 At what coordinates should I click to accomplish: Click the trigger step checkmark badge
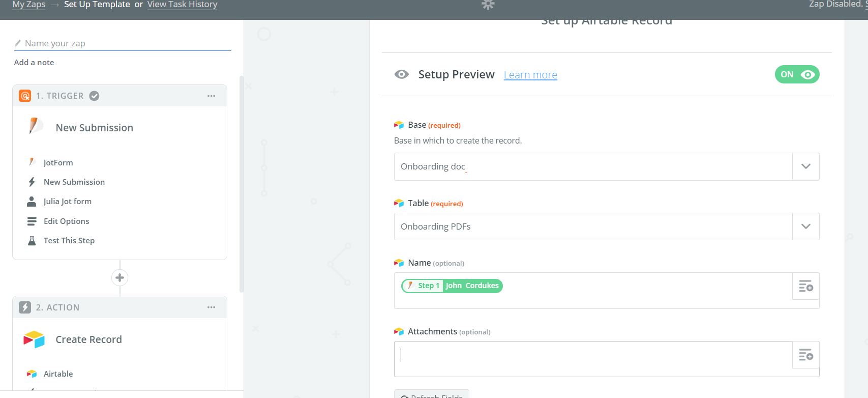point(94,96)
